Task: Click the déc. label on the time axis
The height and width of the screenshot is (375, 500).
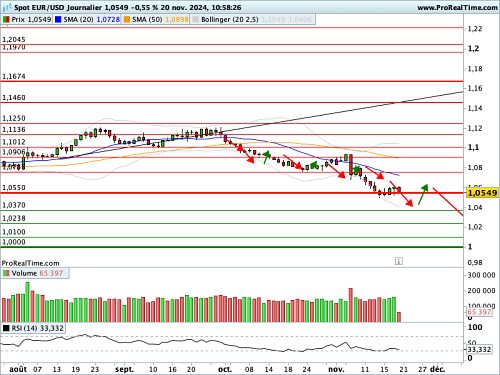Action: click(x=437, y=369)
